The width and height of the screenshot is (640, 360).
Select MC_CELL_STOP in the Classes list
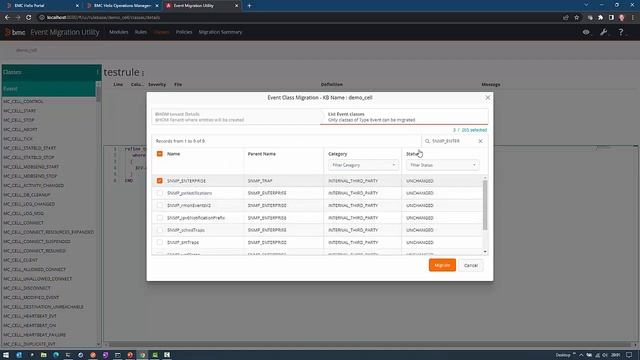[x=19, y=120]
